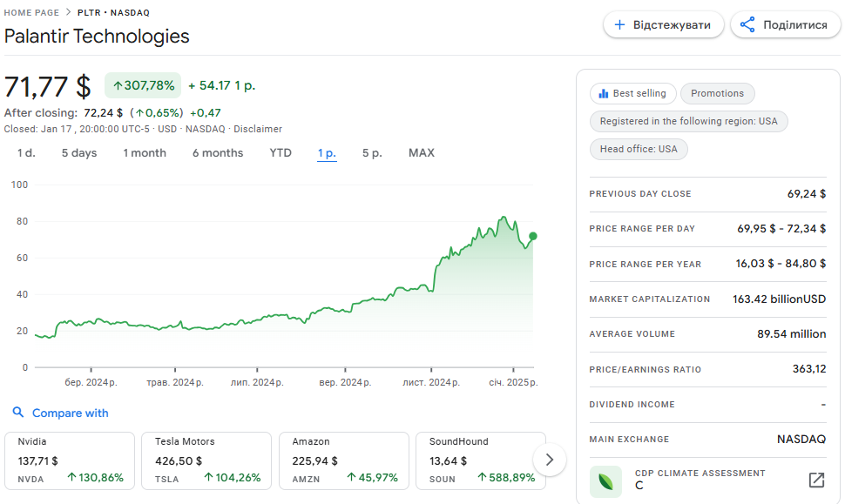
Task: Click the average volume value 89.54 million
Action: pos(792,334)
